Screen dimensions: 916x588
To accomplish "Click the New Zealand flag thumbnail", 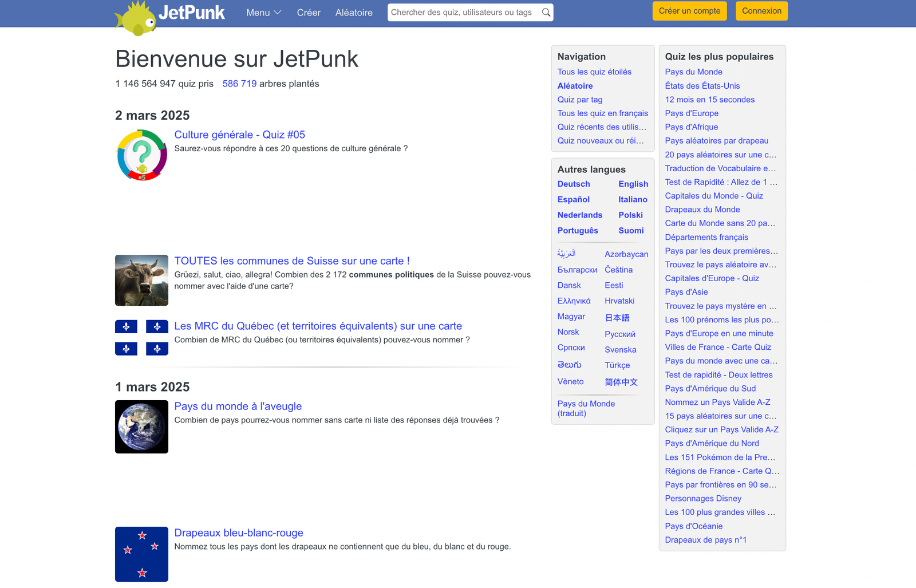I will point(141,554).
